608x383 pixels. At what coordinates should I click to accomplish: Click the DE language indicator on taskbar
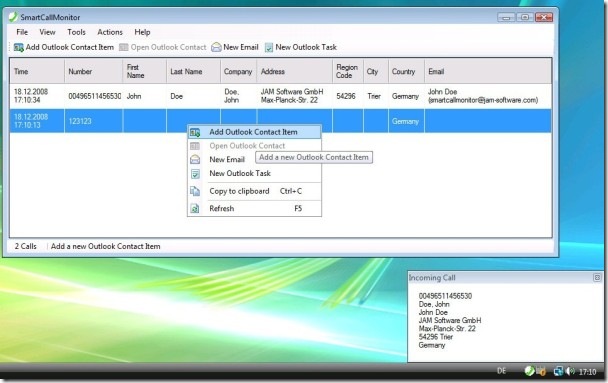(502, 371)
